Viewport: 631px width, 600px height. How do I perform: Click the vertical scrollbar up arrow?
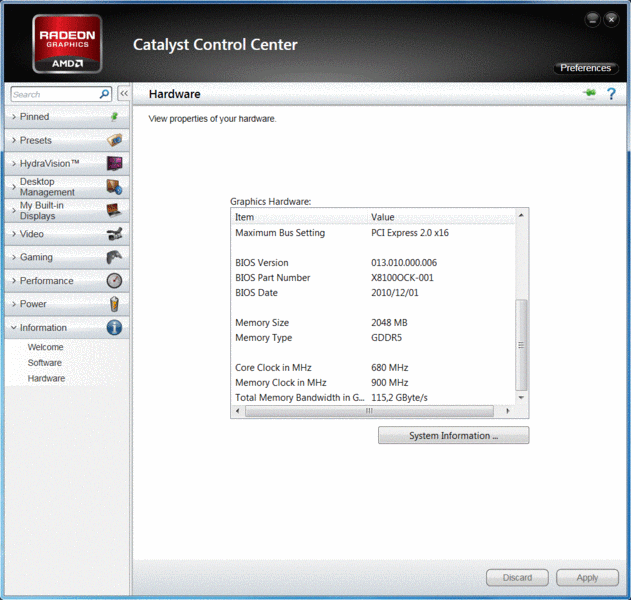tap(521, 215)
